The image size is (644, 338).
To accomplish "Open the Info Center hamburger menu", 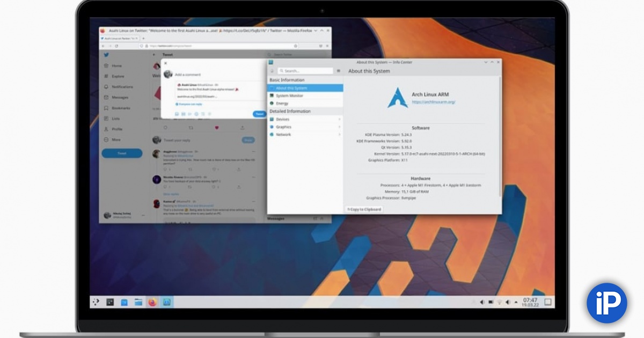I will pos(338,71).
